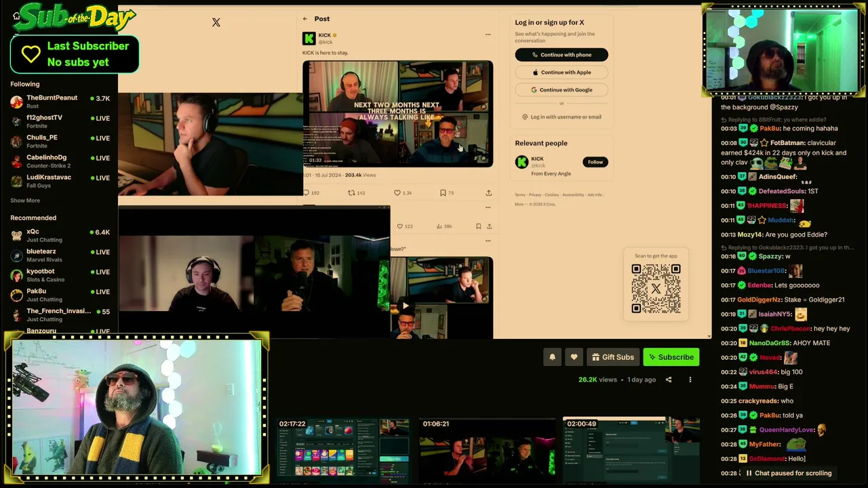This screenshot has width=868, height=488.
Task: Click the notification bell icon
Action: [552, 357]
